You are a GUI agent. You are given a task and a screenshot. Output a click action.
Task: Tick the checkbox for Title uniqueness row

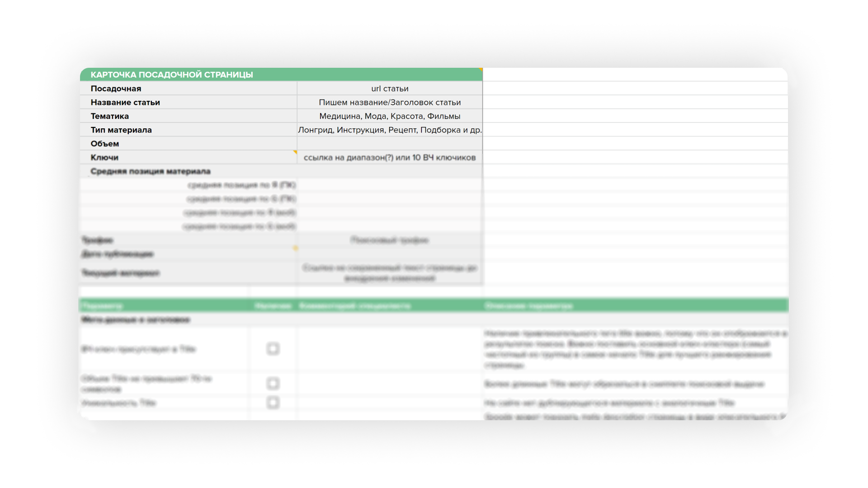coord(273,403)
